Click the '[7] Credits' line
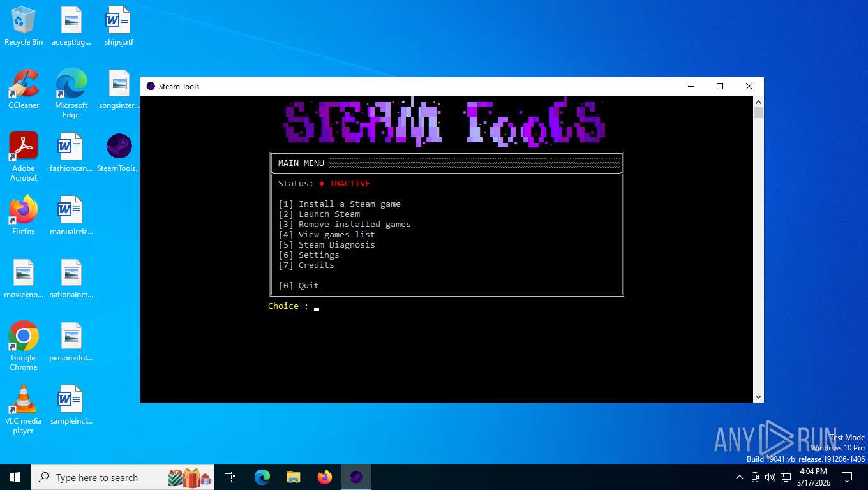The width and height of the screenshot is (868, 490). click(x=306, y=265)
